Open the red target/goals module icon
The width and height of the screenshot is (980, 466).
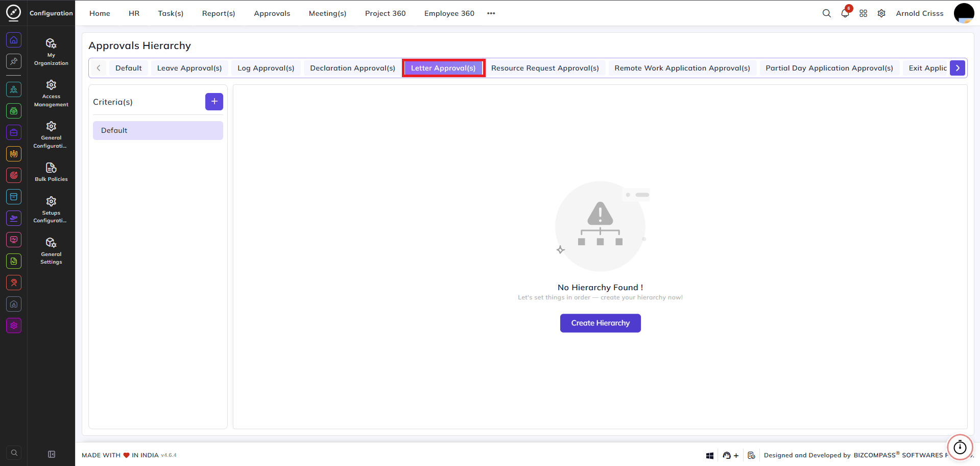pyautogui.click(x=14, y=175)
